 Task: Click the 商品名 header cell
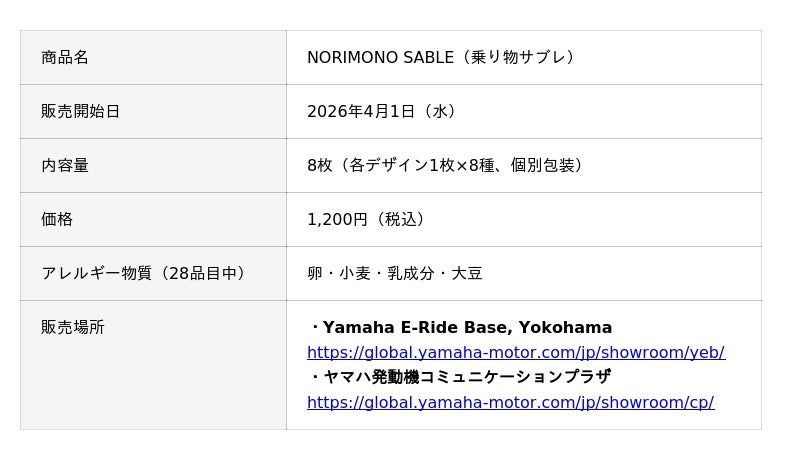65,57
